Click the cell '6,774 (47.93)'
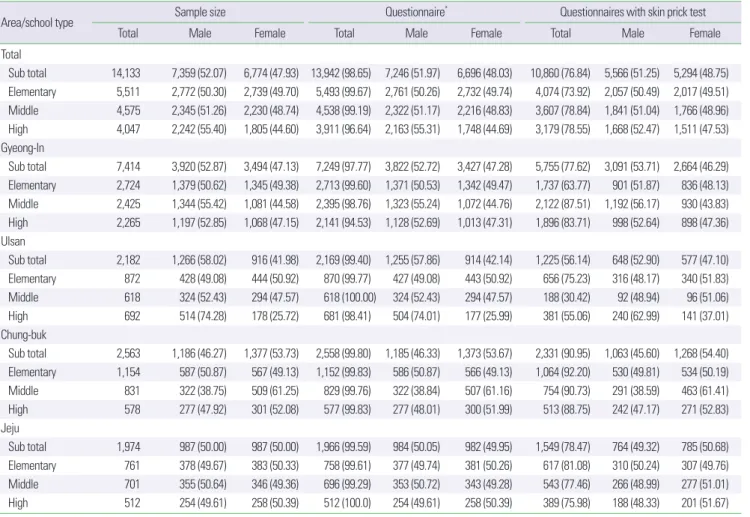Image resolution: width=750 pixels, height=517 pixels. pos(271,73)
